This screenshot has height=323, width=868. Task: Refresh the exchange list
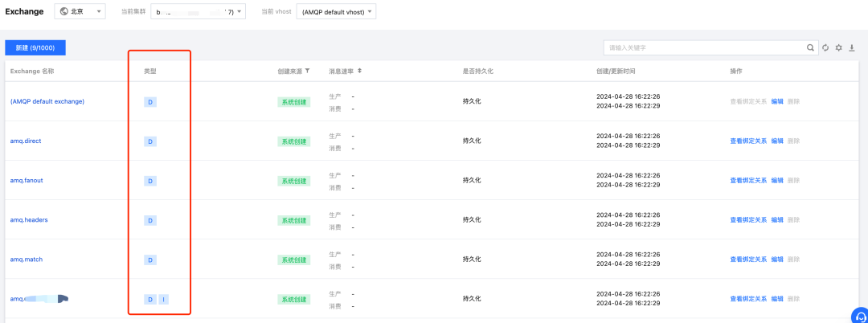(825, 48)
